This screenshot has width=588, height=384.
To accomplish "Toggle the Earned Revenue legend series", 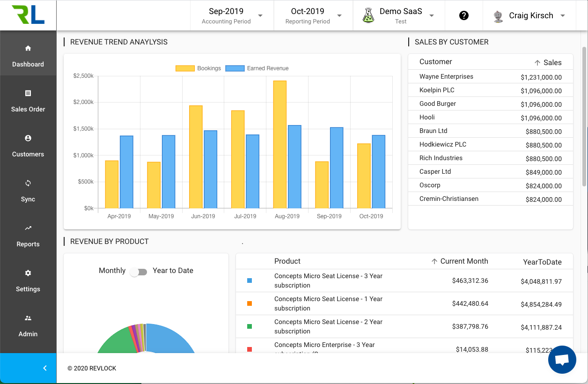I will coord(257,68).
